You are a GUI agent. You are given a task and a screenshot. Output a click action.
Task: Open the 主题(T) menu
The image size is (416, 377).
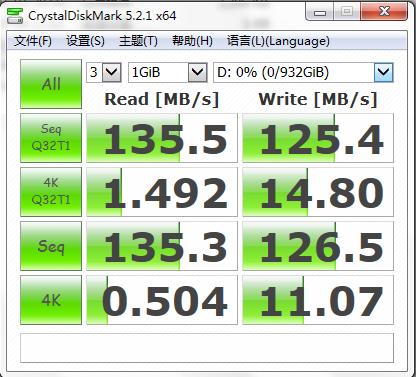[x=138, y=41]
